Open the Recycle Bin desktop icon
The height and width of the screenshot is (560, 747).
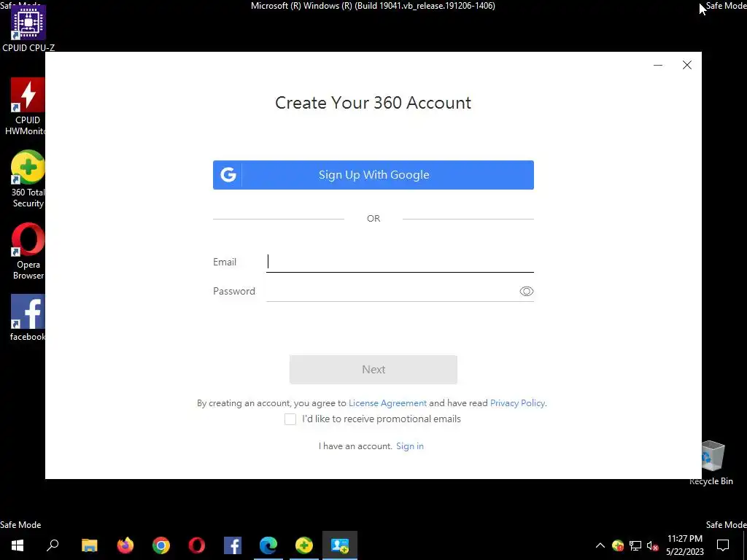[711, 463]
